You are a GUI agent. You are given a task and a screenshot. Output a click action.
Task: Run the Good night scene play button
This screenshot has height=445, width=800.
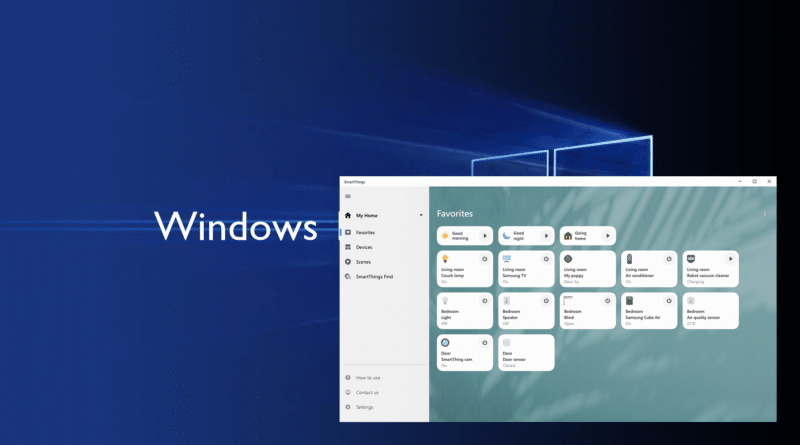[546, 236]
